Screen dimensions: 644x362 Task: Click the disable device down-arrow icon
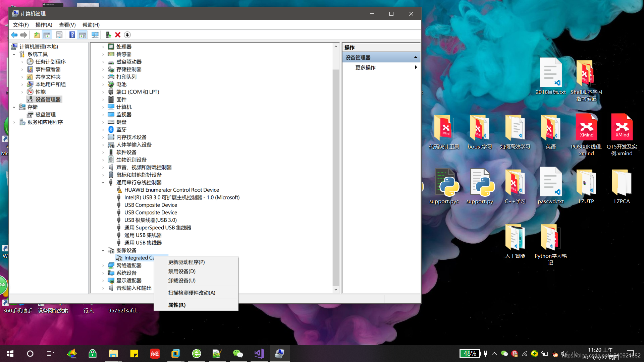click(x=127, y=35)
